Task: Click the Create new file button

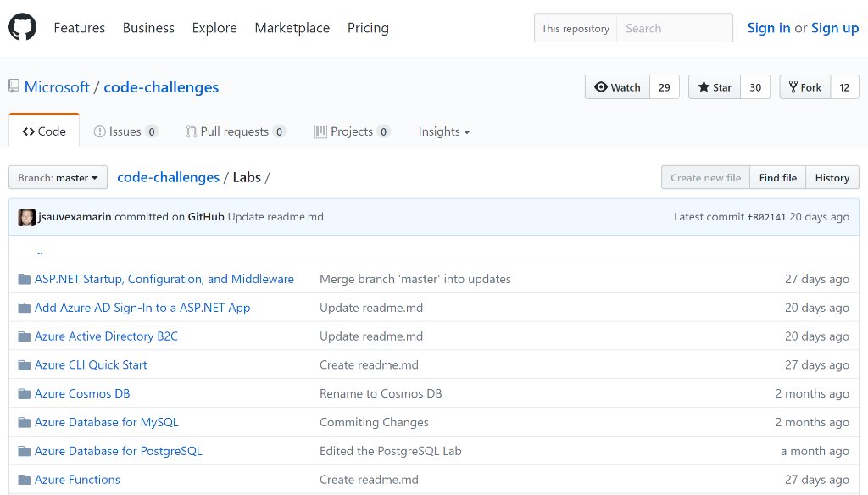Action: pyautogui.click(x=705, y=178)
